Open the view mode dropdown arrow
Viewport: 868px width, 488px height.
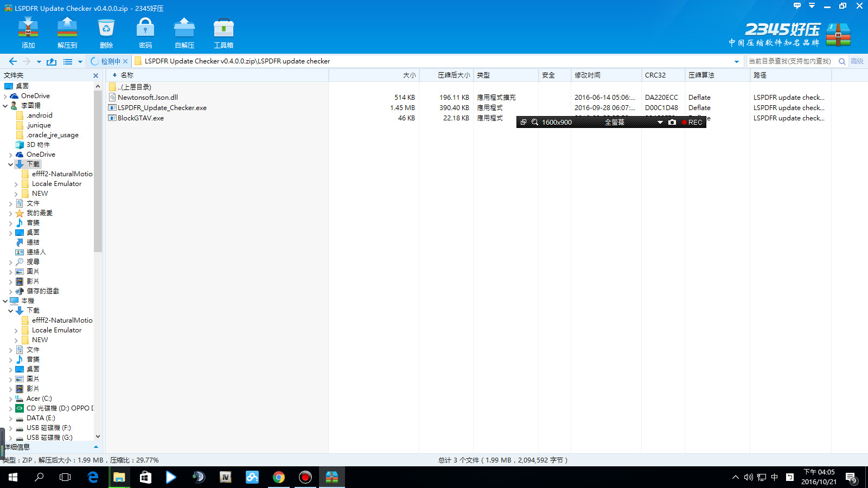coord(80,62)
